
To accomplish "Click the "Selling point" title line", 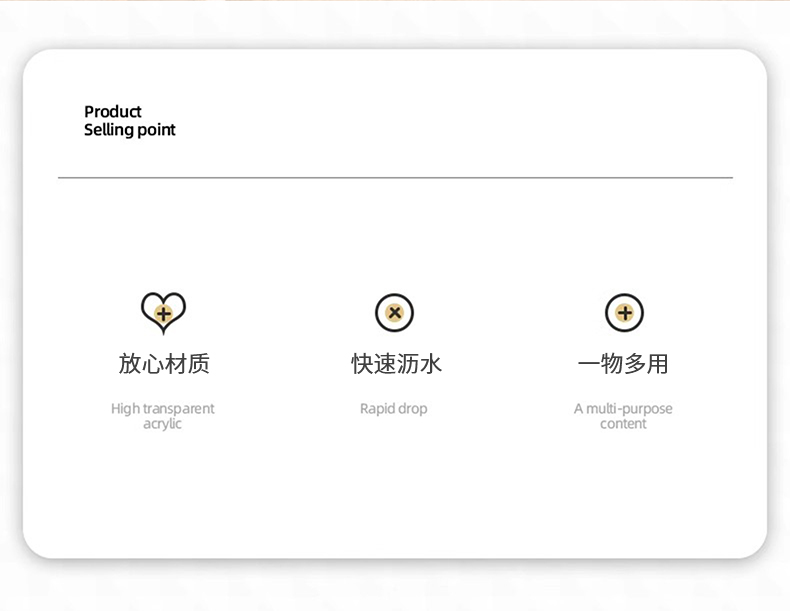I will pos(129,130).
